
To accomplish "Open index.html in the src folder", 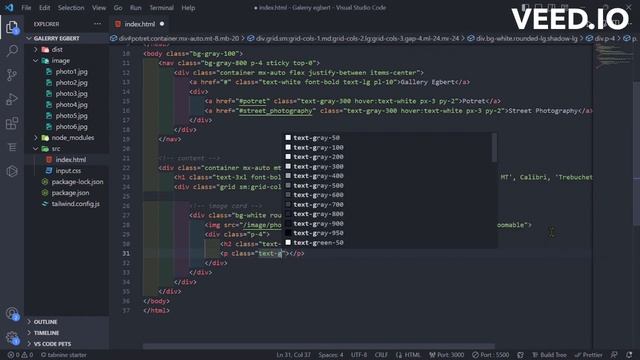I will (x=71, y=160).
